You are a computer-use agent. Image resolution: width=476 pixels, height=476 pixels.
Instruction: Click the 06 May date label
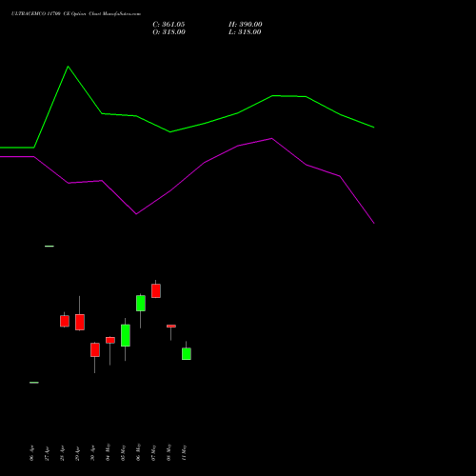tap(138, 452)
